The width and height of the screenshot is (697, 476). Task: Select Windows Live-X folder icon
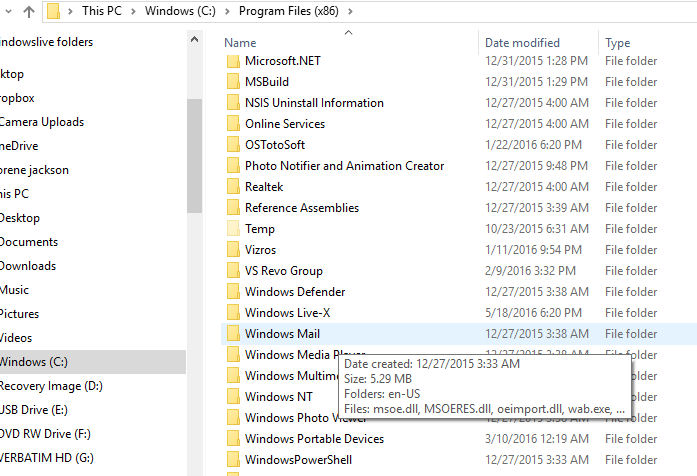pos(233,312)
